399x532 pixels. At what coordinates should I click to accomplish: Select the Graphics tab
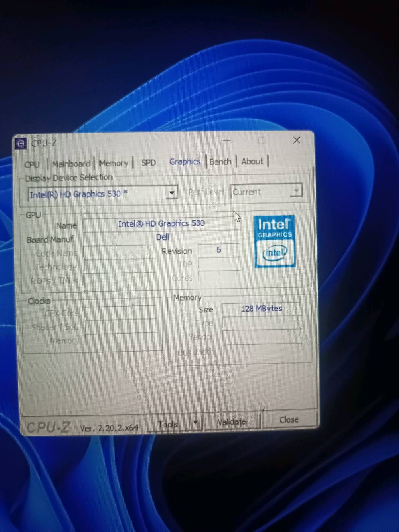[x=185, y=162]
